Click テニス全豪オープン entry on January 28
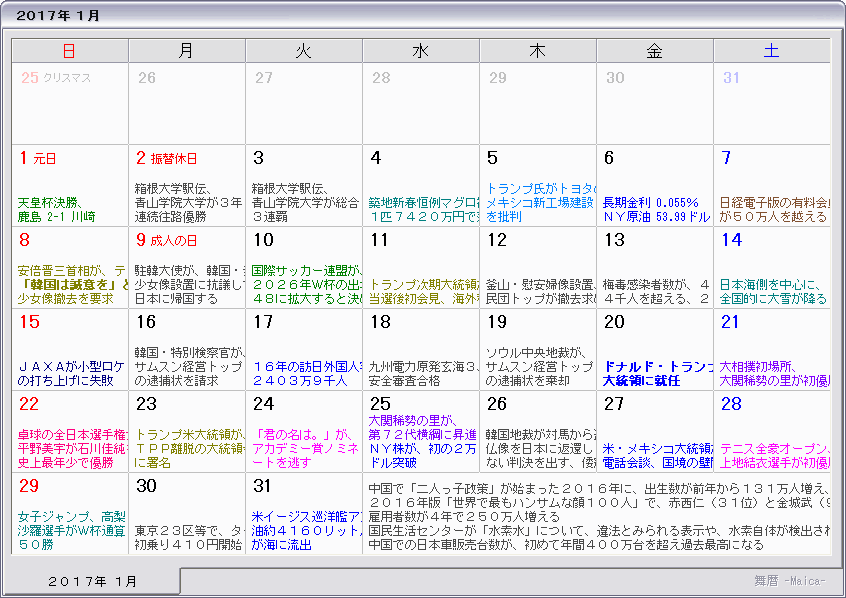 (x=775, y=456)
